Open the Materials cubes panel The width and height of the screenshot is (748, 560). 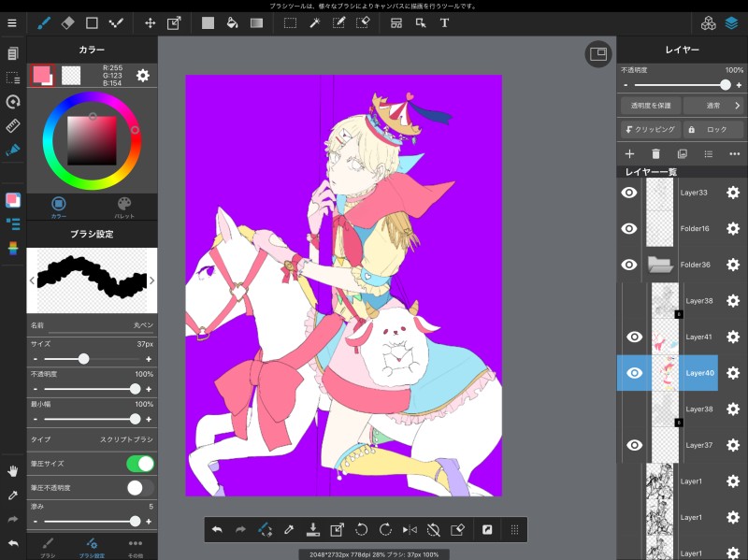pos(709,22)
